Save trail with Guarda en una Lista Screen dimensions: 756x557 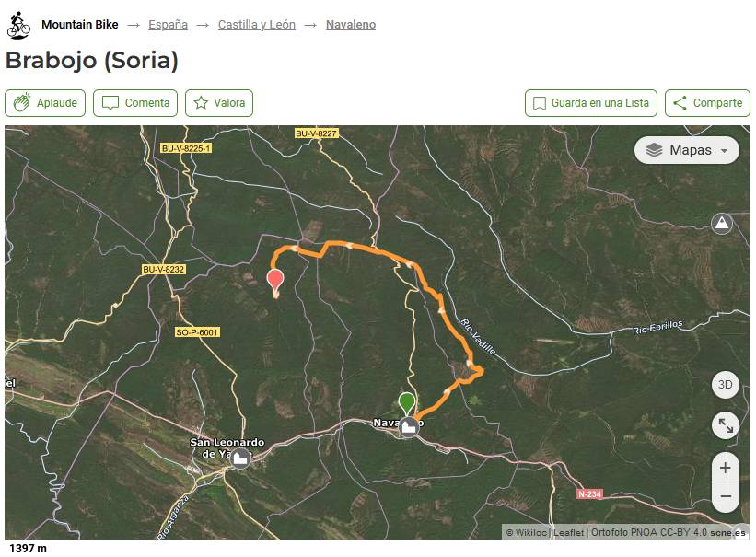tap(591, 103)
